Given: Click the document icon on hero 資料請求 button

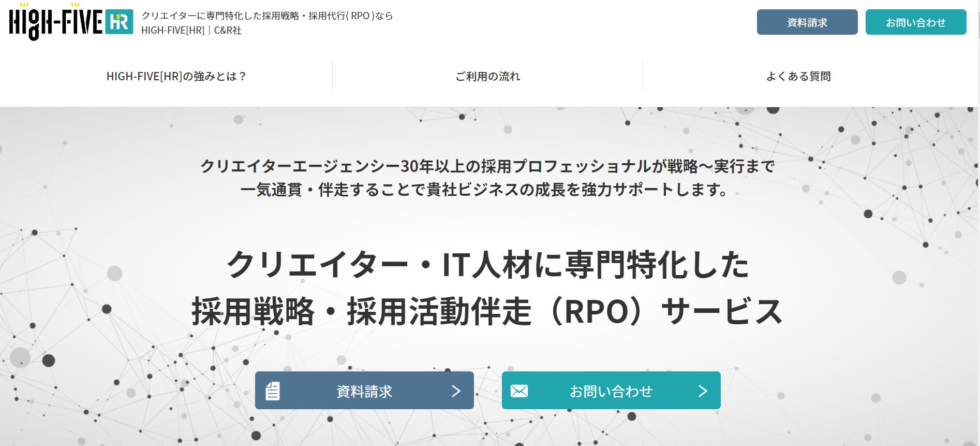Looking at the screenshot, I should click(x=273, y=391).
